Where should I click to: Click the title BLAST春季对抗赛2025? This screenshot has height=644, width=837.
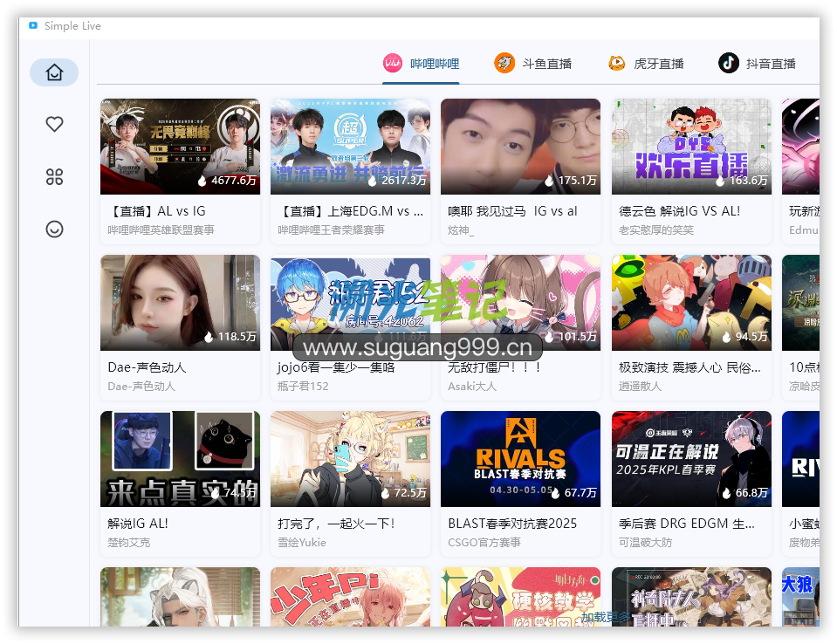click(x=512, y=524)
